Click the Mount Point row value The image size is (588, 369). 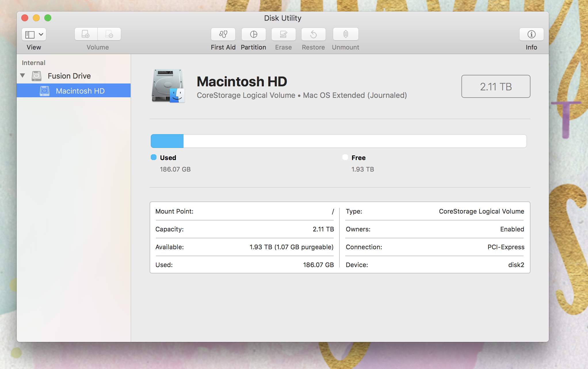[x=333, y=212]
